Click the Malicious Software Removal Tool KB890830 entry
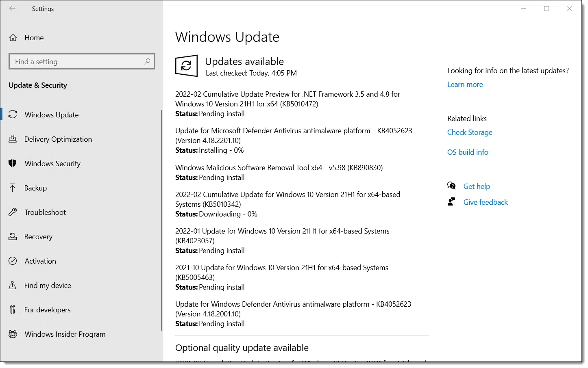The height and width of the screenshot is (368, 588). [279, 172]
